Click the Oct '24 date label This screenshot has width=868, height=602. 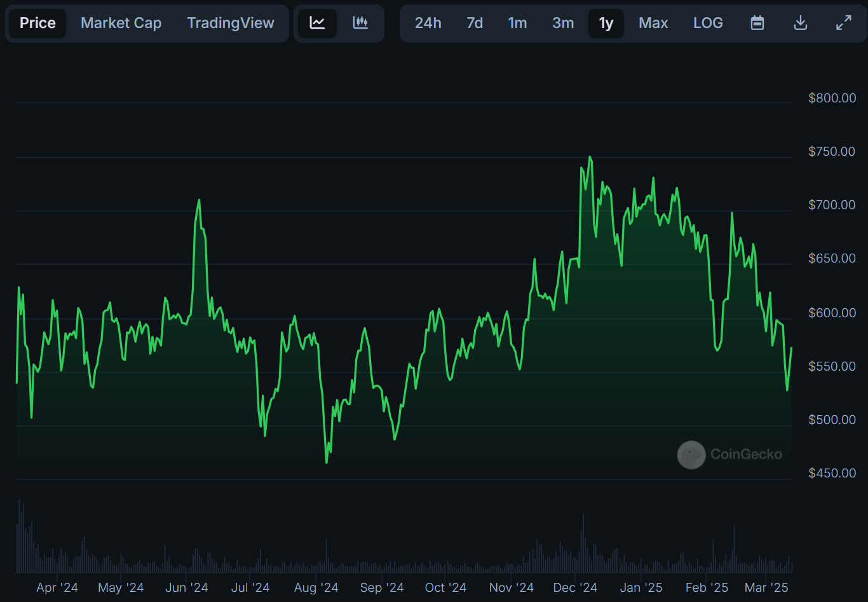445,587
